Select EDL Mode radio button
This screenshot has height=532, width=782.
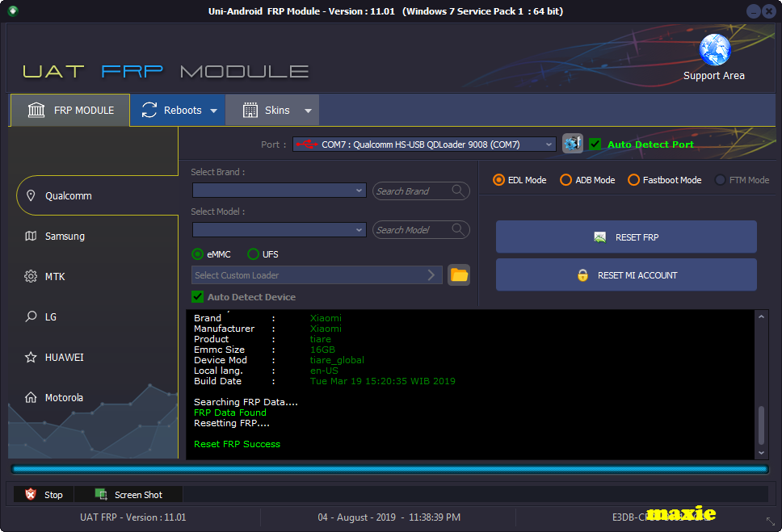click(x=498, y=180)
